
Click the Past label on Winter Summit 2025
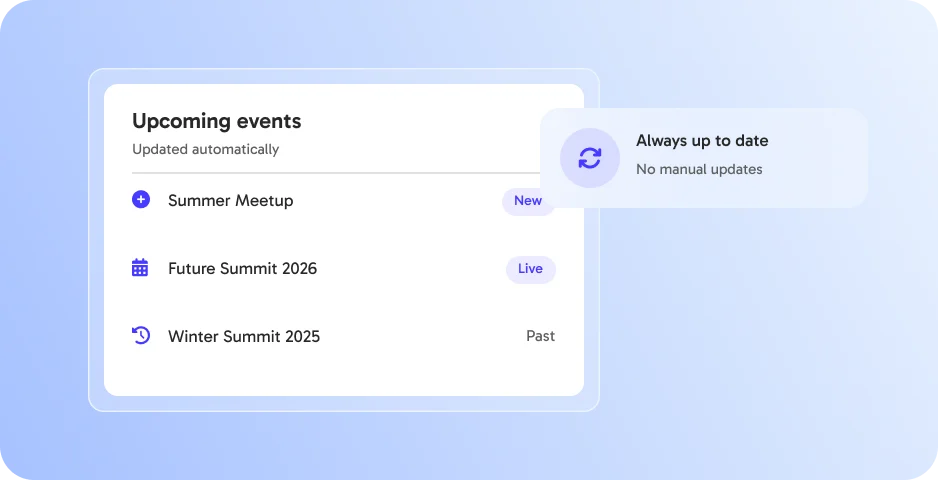click(x=541, y=336)
